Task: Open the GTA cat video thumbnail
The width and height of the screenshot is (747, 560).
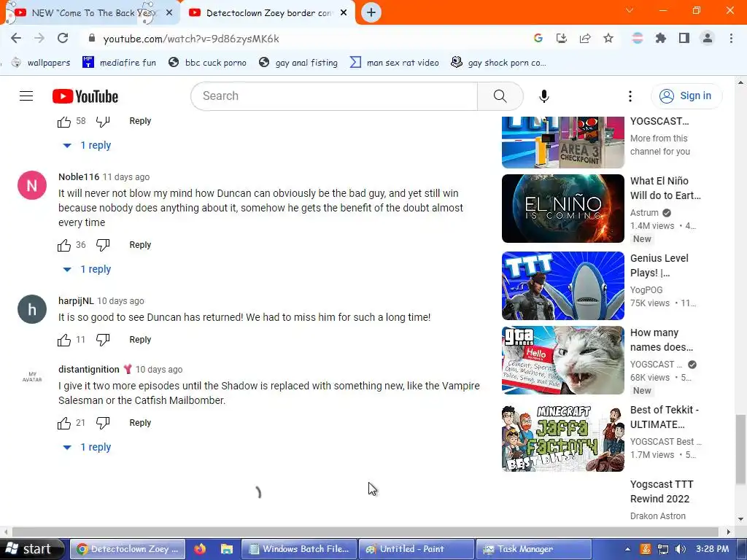Action: pos(562,360)
